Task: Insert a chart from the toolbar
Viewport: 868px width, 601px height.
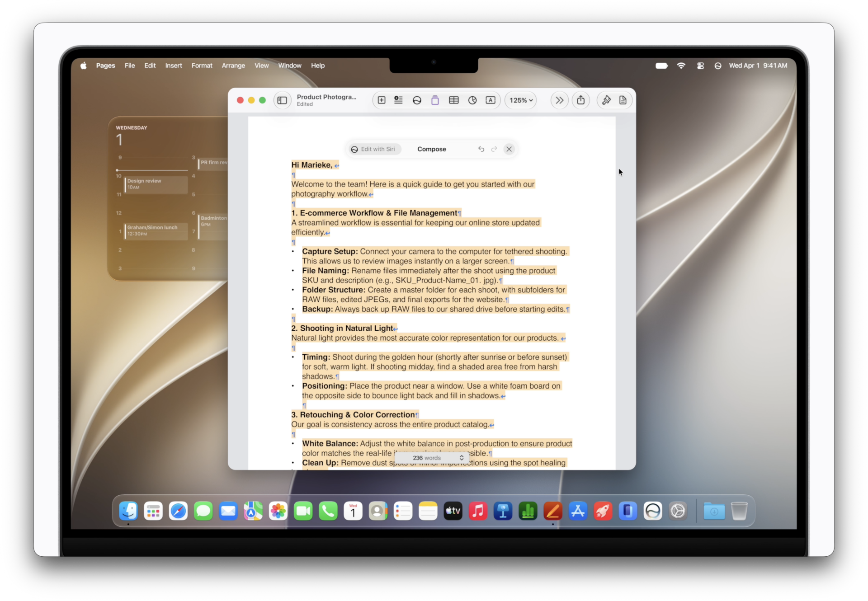Action: [472, 100]
